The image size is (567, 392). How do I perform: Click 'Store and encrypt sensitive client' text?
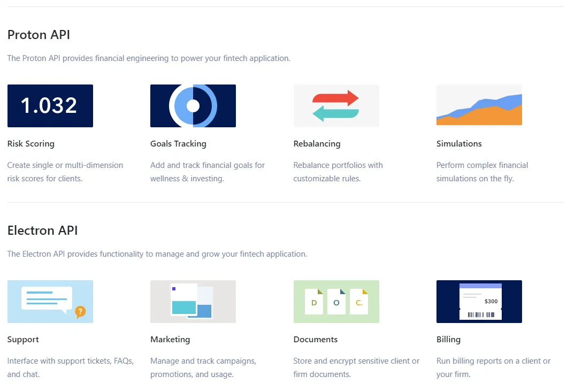356,367
